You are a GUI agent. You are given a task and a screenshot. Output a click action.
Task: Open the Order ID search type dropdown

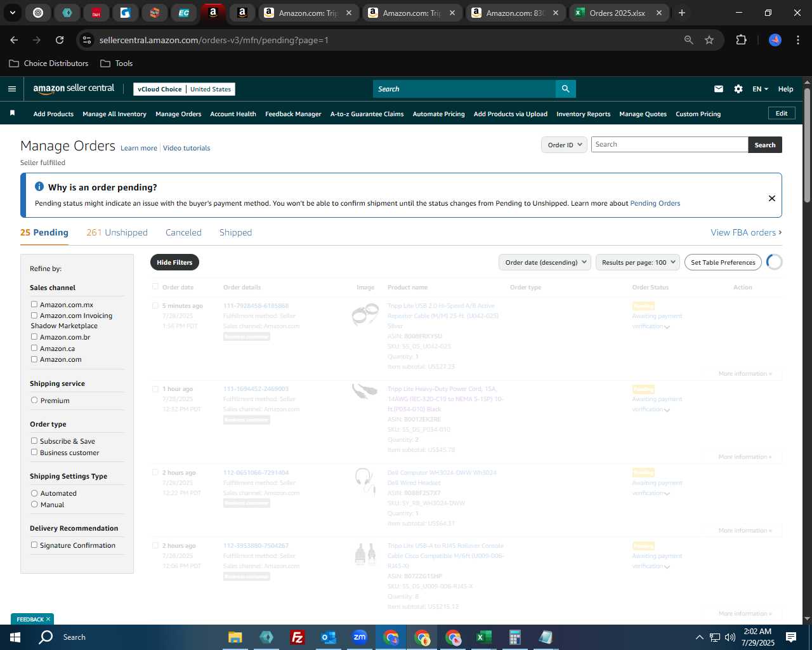[x=564, y=145]
